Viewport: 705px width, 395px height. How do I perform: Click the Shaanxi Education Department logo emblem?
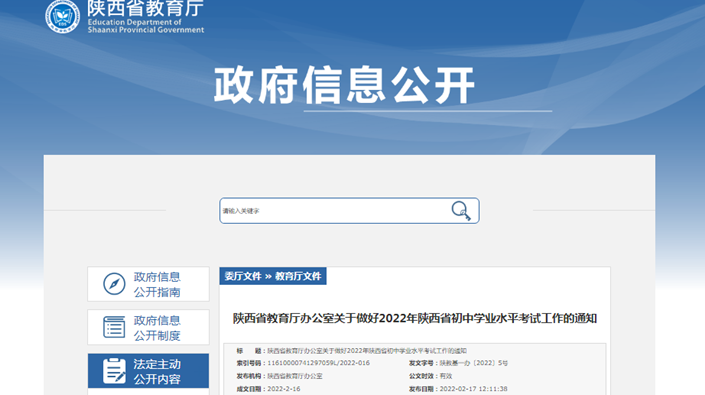point(62,16)
